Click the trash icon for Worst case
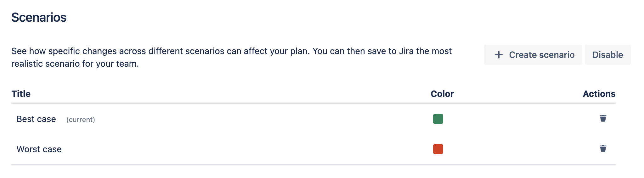Image resolution: width=644 pixels, height=178 pixels. point(603,148)
